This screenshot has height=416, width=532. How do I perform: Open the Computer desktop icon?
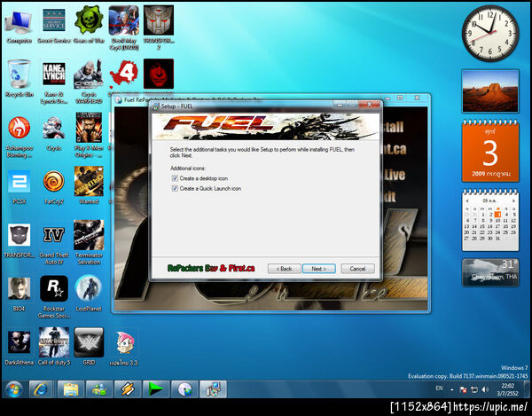19,27
